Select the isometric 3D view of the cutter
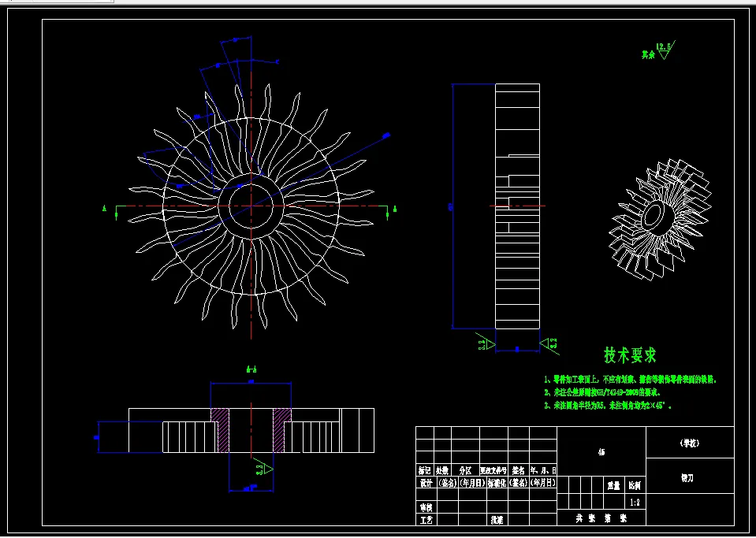This screenshot has height=538, width=756. (659, 219)
